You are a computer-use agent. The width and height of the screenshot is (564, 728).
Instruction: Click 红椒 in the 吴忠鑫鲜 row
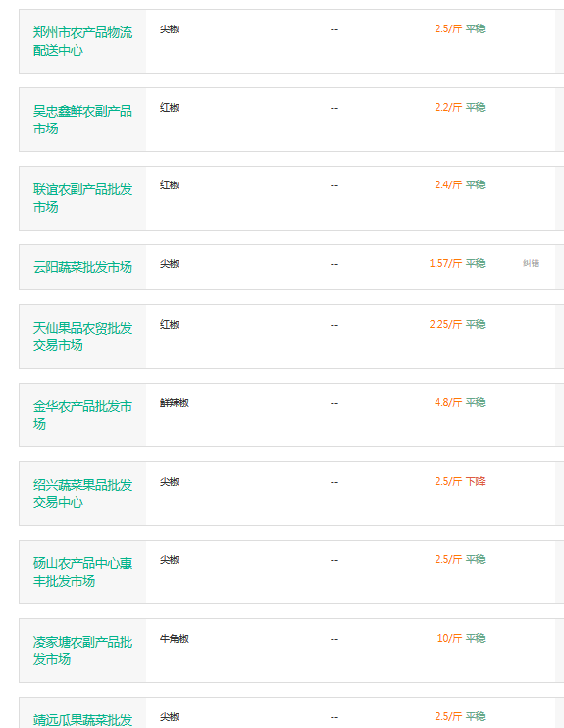[x=170, y=108]
